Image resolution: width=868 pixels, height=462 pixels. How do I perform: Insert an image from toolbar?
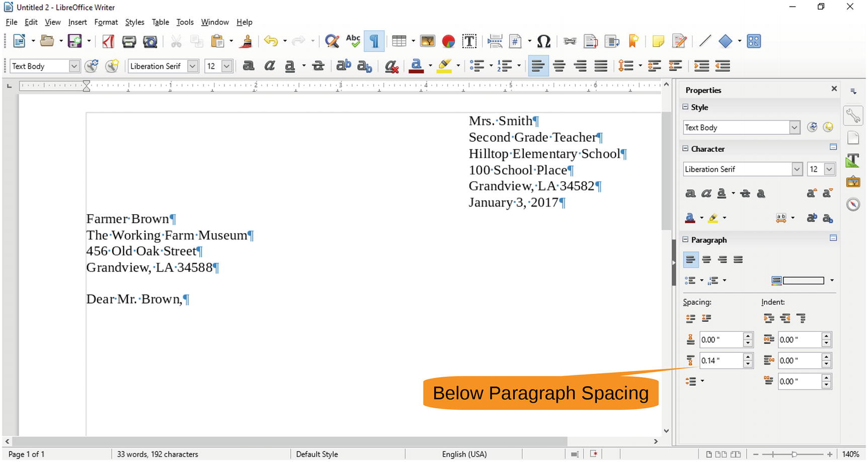[x=428, y=41]
